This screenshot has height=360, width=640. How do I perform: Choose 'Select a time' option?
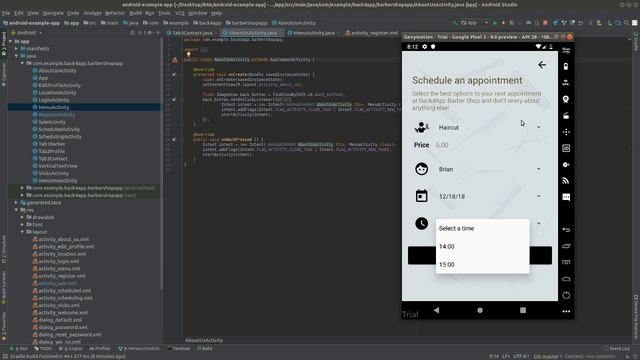[x=482, y=229]
